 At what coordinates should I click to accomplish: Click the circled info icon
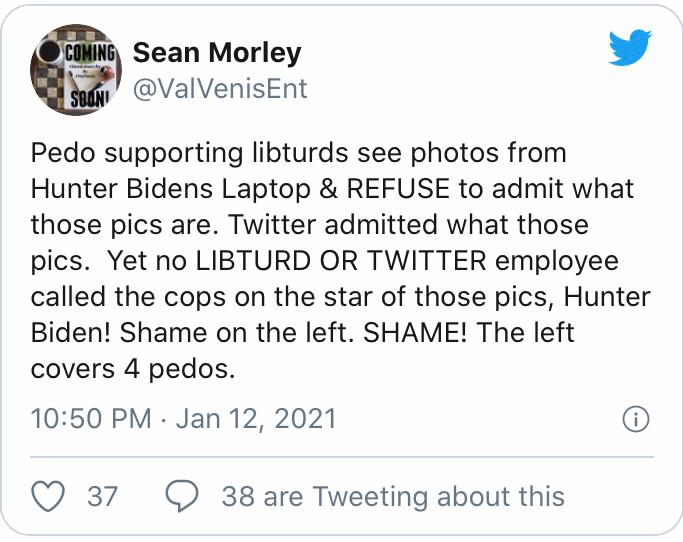pyautogui.click(x=636, y=419)
